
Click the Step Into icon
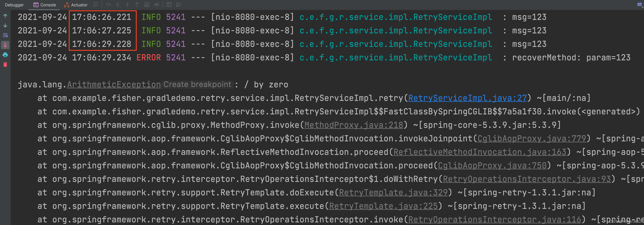118,4
